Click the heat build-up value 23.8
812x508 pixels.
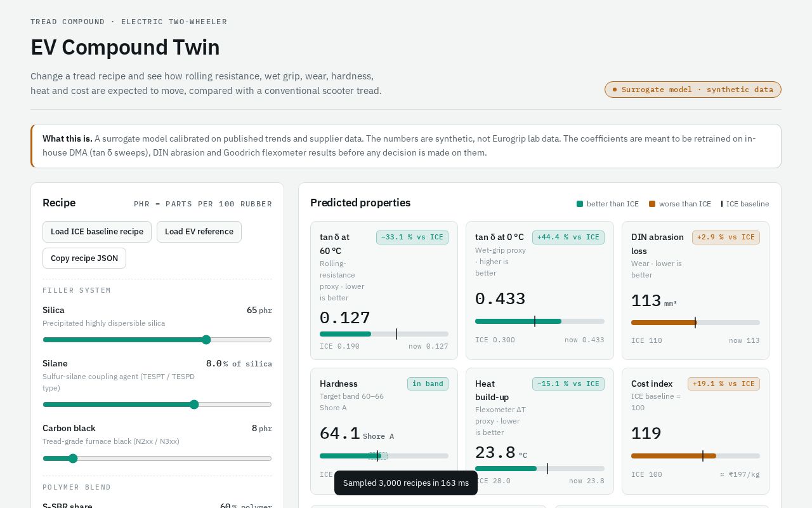click(495, 453)
